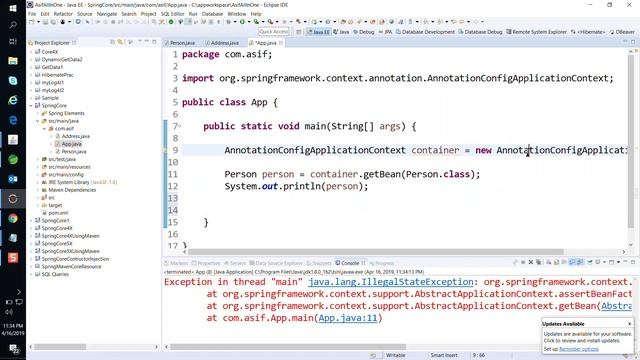Viewport: 640px width, 360px height.
Task: Click the Save toolbar icon
Action: [x=45, y=22]
